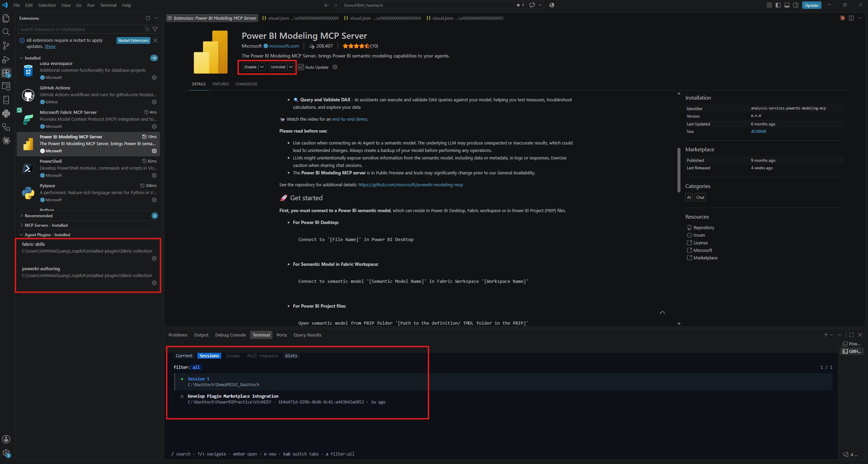Open Run and Debug view
868x464 pixels.
point(6,59)
